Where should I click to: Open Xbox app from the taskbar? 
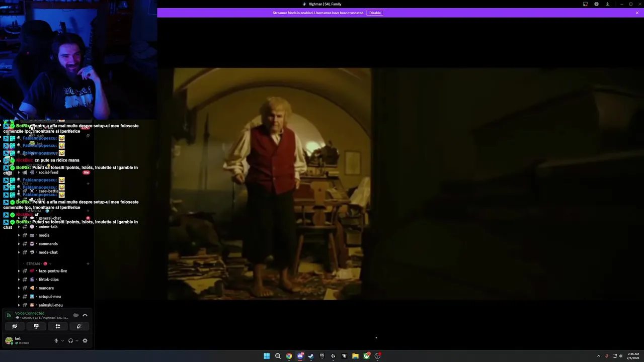click(366, 356)
